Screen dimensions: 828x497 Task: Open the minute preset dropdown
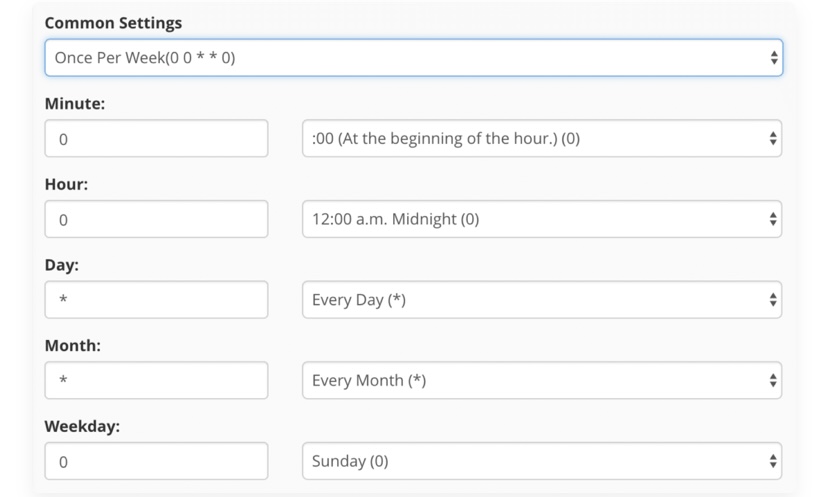(542, 138)
